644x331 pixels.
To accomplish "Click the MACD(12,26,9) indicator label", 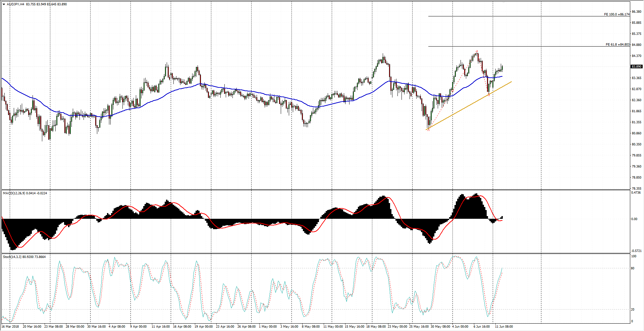I will click(14, 193).
